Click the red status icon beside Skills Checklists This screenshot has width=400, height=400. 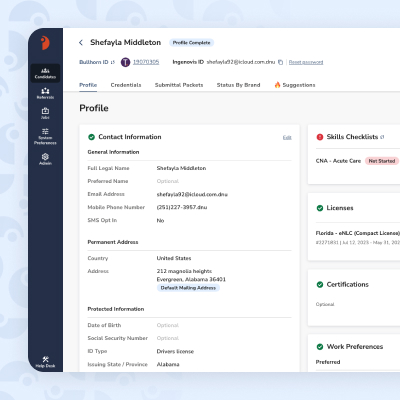point(320,137)
